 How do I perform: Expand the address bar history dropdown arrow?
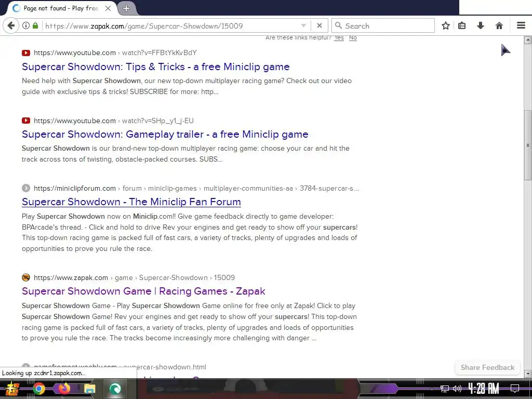303,26
